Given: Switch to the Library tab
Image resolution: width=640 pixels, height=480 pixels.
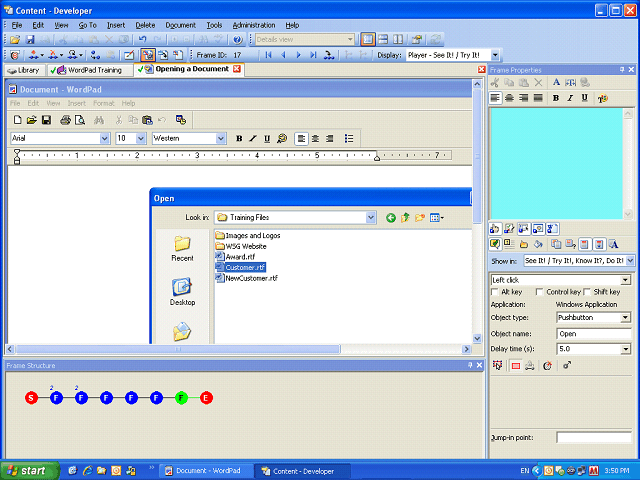Looking at the screenshot, I should coord(24,70).
